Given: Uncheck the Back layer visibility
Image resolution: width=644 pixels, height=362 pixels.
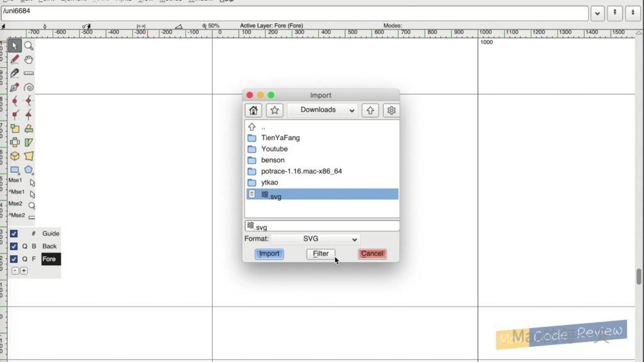Looking at the screenshot, I should coord(14,246).
